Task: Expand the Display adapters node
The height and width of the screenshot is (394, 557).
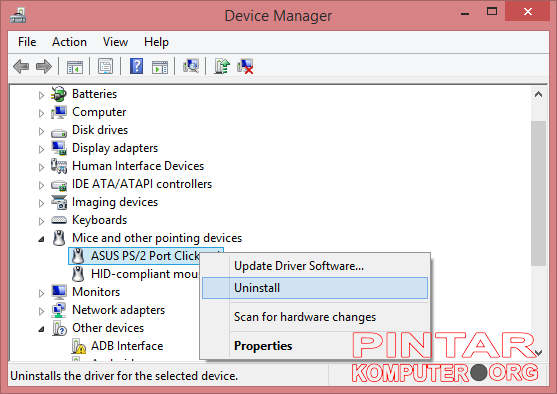Action: pyautogui.click(x=41, y=149)
